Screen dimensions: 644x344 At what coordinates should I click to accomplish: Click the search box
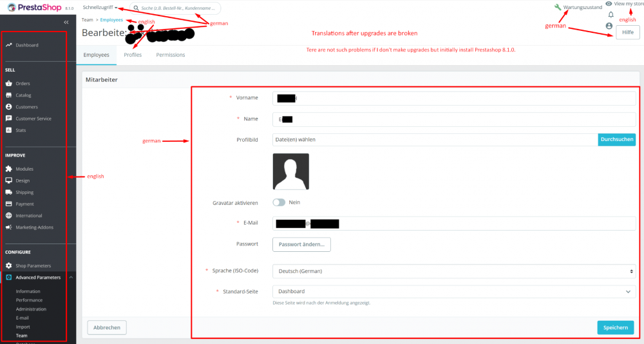click(175, 8)
